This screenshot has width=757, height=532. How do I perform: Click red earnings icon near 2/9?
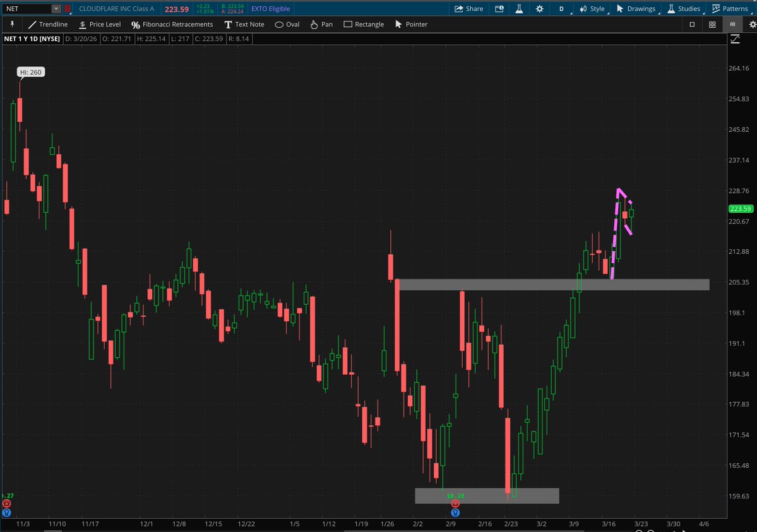click(x=455, y=504)
